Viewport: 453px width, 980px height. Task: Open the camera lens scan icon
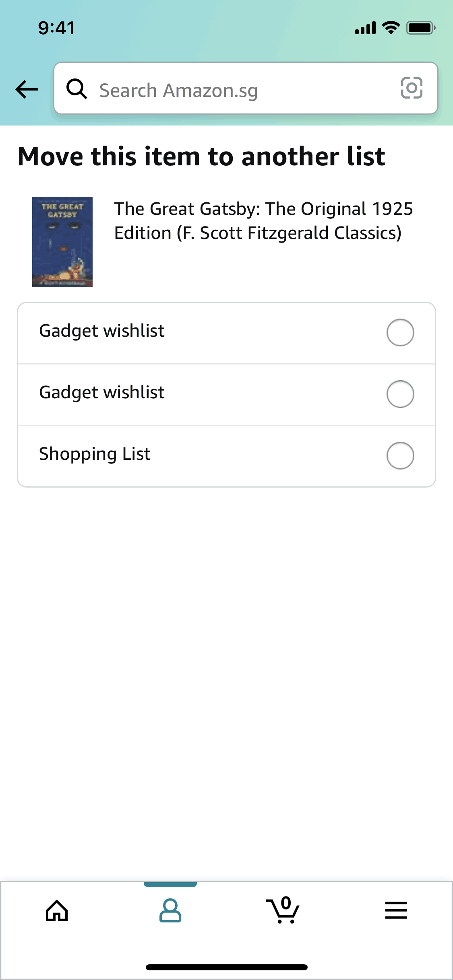pos(412,88)
